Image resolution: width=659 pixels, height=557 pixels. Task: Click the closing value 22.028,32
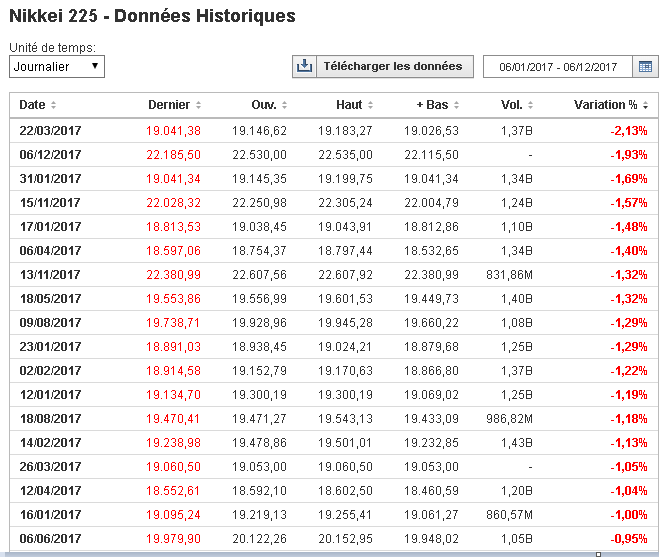coord(173,203)
